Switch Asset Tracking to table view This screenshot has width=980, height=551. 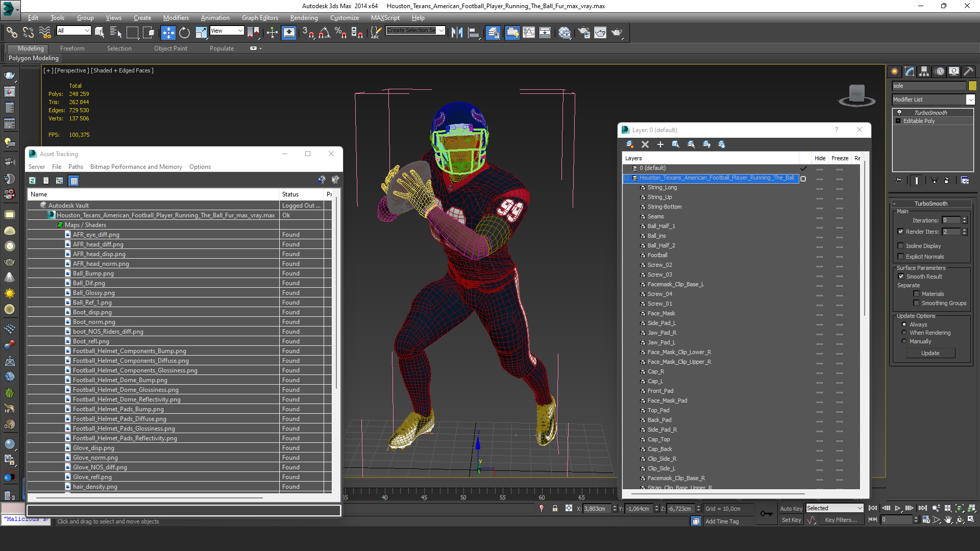74,181
